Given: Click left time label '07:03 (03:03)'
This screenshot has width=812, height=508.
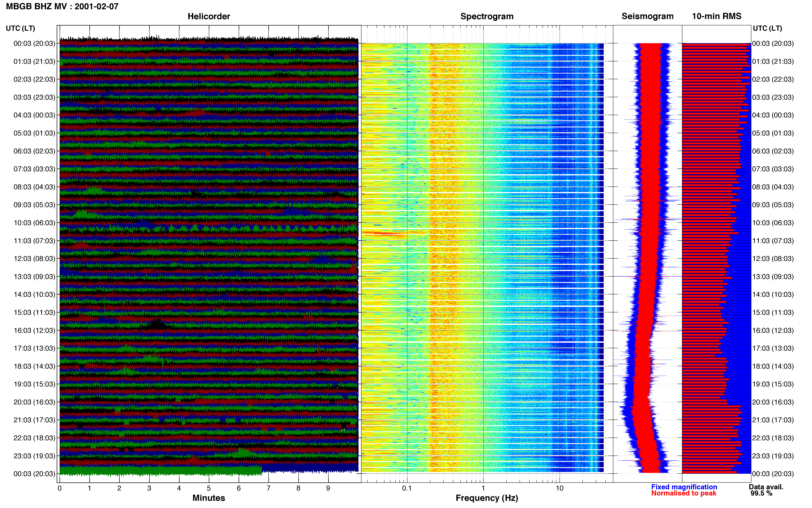Looking at the screenshot, I should [x=34, y=169].
